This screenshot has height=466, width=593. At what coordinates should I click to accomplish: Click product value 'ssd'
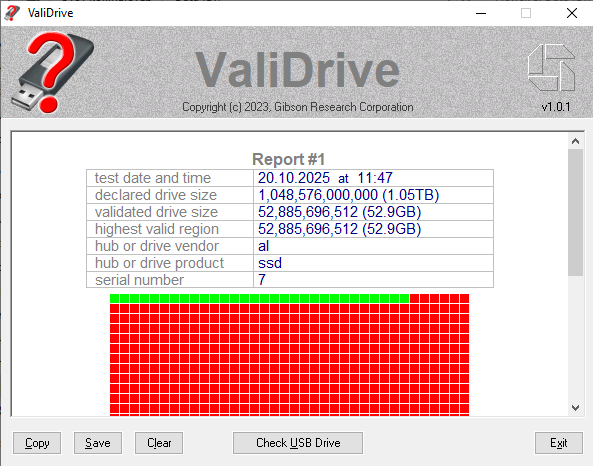coord(270,263)
